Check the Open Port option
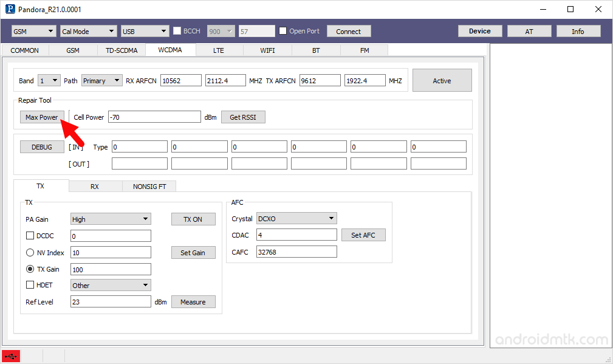 coord(283,30)
